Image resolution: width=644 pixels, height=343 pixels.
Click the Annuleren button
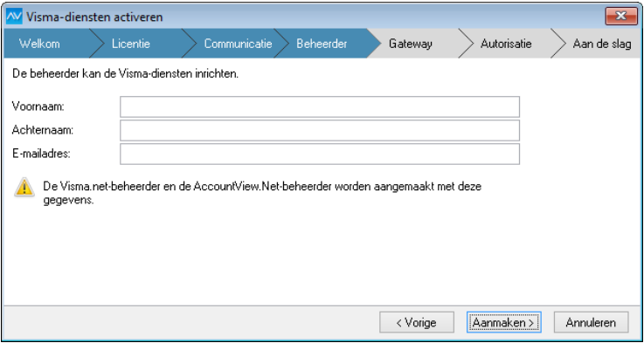point(591,322)
